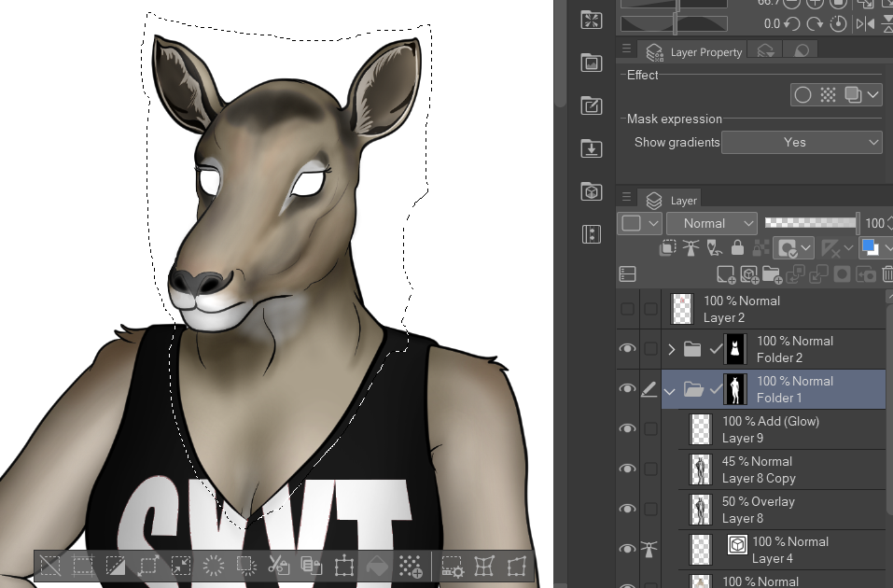The width and height of the screenshot is (893, 588).
Task: Hide Folder 2 via eye icon
Action: pos(627,349)
